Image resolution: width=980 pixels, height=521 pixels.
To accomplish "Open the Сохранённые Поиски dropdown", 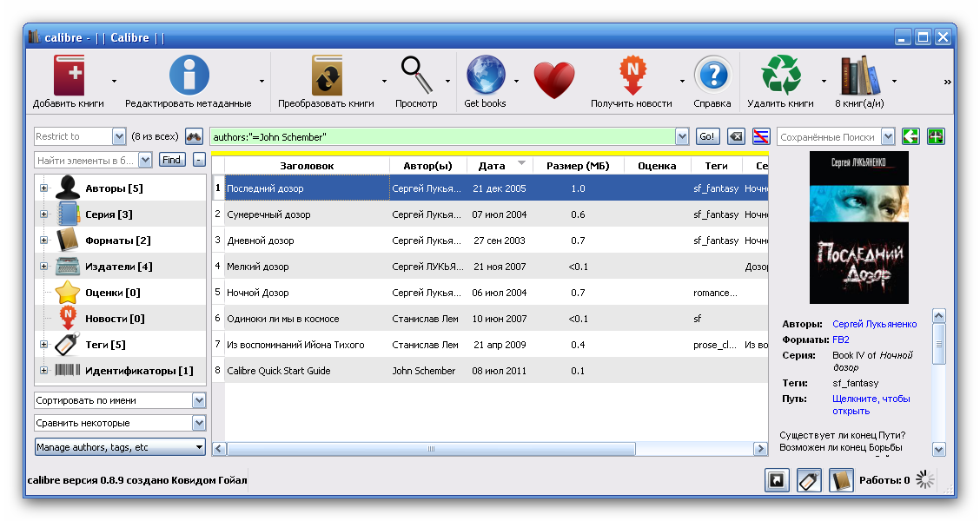I will pos(888,136).
